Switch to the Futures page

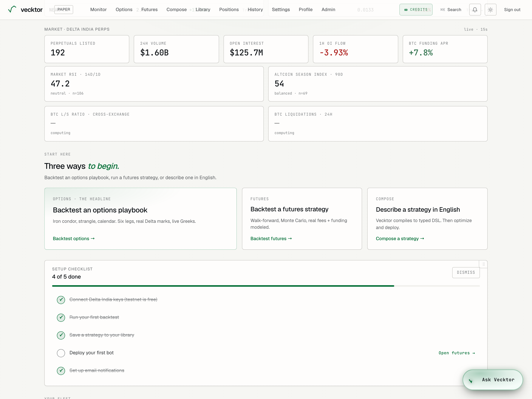[149, 10]
